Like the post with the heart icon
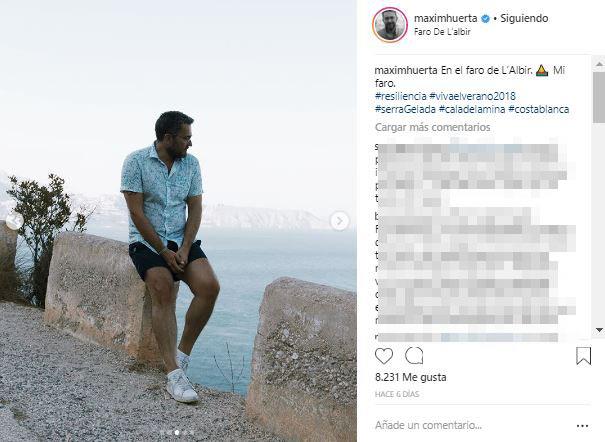This screenshot has width=605, height=442. [384, 355]
